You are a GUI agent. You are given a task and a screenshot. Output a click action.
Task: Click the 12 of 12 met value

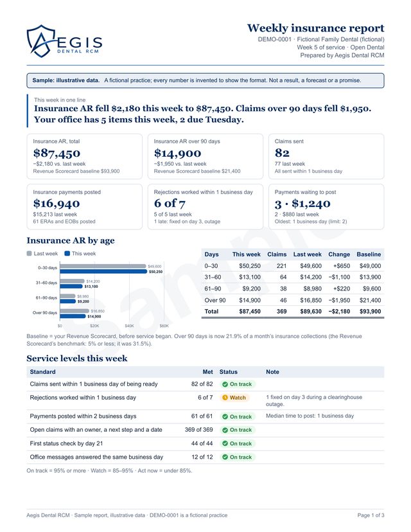coord(202,457)
